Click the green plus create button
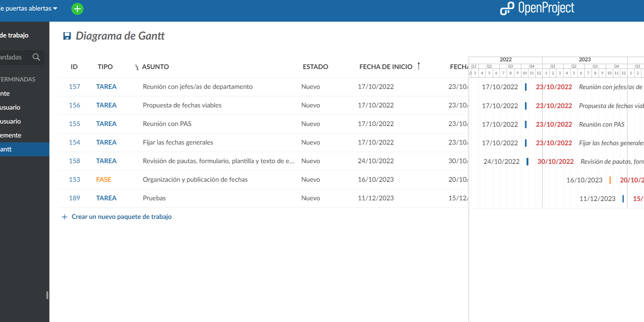Screen dimensions: 644x322 click(77, 9)
